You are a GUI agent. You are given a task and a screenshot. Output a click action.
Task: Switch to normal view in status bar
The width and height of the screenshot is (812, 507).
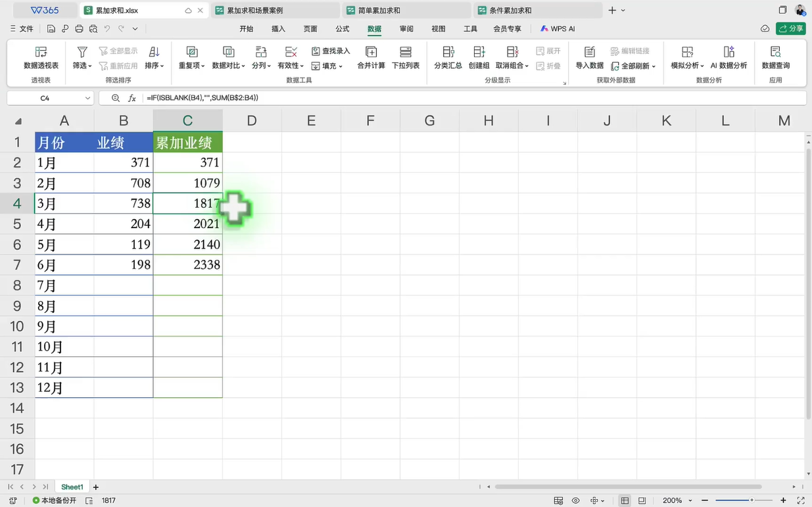pyautogui.click(x=625, y=500)
